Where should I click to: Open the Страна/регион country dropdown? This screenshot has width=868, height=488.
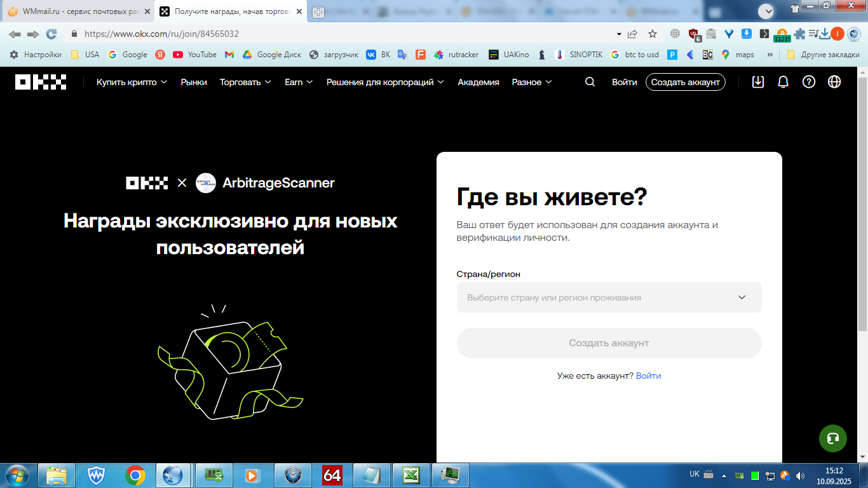click(x=609, y=297)
